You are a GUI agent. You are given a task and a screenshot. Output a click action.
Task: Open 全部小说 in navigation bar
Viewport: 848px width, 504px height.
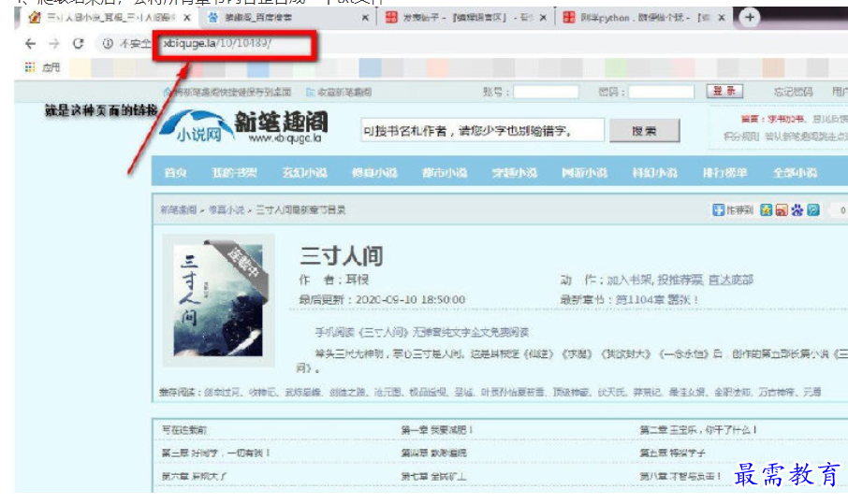tap(795, 173)
